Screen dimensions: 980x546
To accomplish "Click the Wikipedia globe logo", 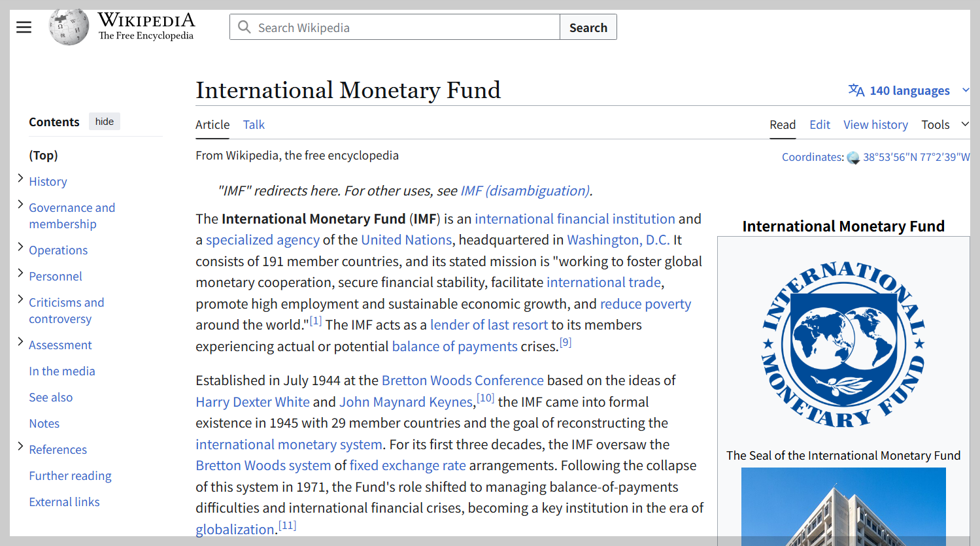I will 68,27.
